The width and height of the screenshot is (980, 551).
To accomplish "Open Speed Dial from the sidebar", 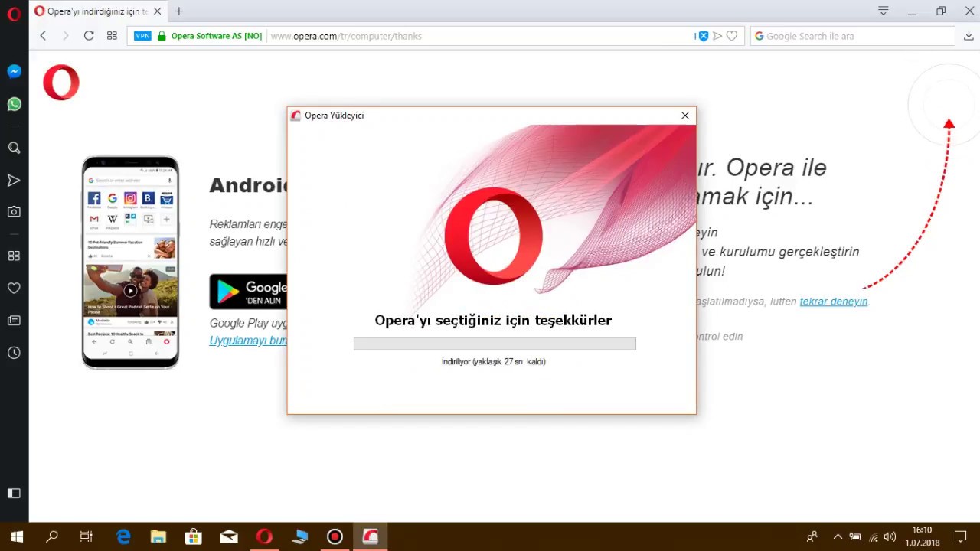I will (x=14, y=256).
